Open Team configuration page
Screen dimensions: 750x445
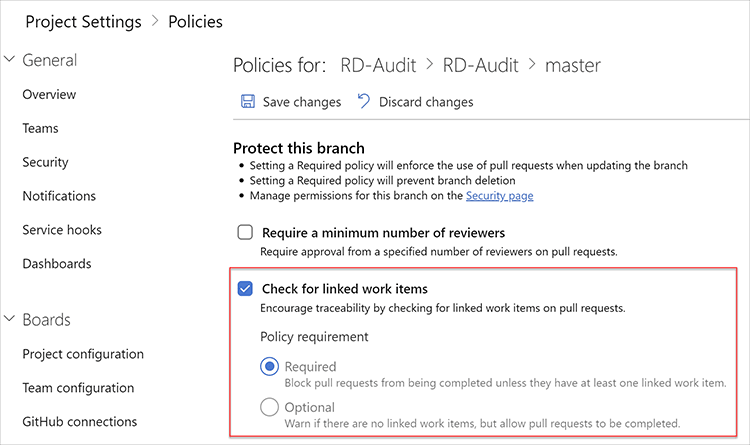[78, 388]
